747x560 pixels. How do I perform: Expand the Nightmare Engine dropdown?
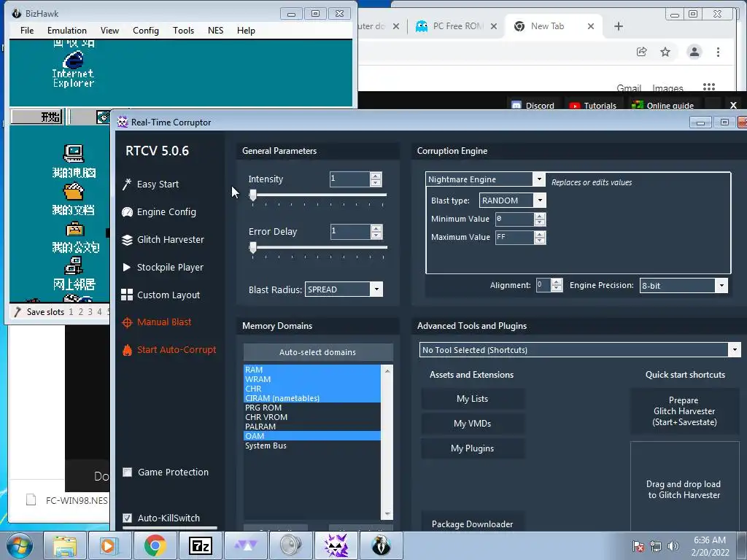(539, 179)
